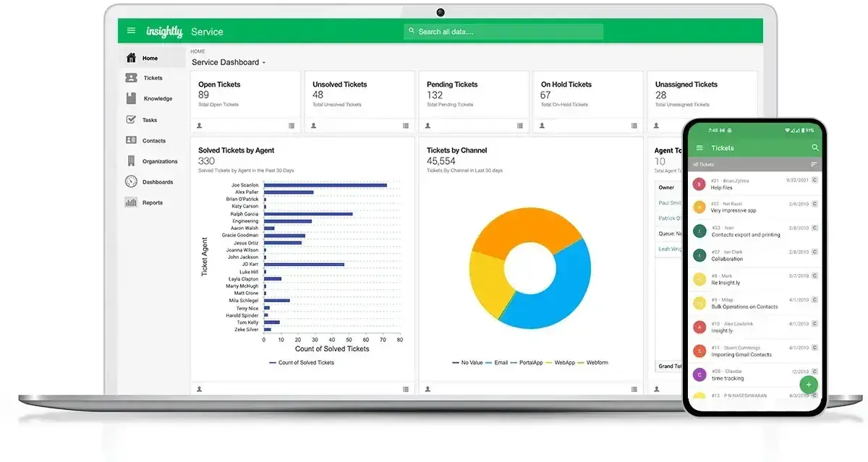Image resolution: width=868 pixels, height=462 pixels.
Task: Tap the hamburger menu in the mobile app
Action: tap(700, 147)
